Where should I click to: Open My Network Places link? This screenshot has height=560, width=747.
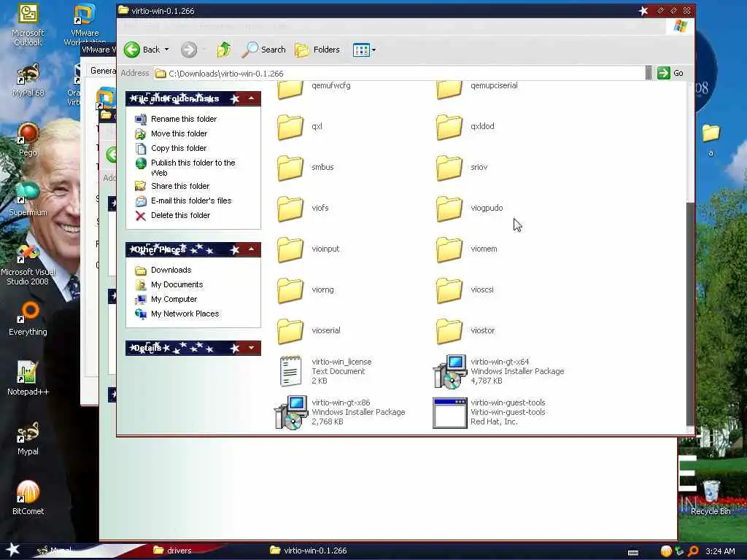[177, 314]
